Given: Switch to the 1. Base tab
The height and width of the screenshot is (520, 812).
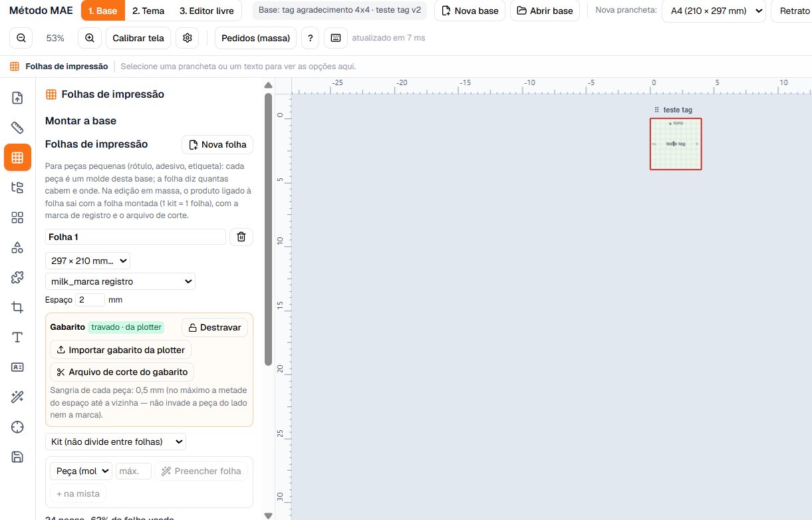Looking at the screenshot, I should click(102, 11).
